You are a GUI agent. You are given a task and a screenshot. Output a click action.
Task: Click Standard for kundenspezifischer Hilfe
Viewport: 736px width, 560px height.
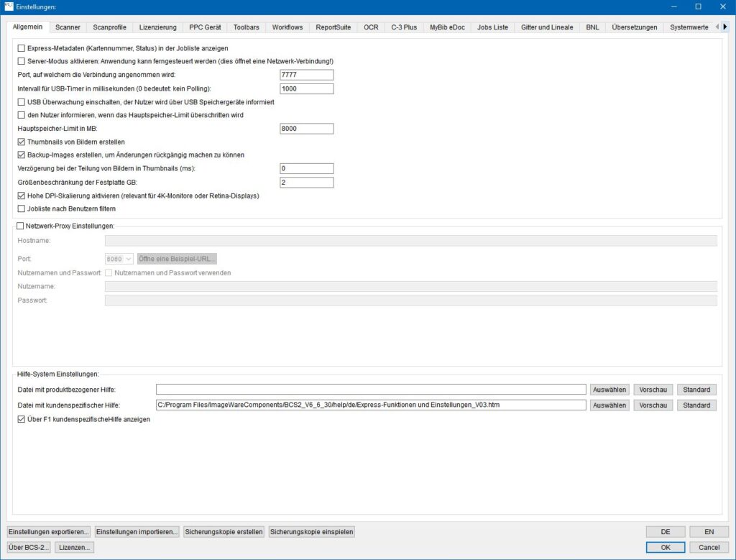pos(696,405)
